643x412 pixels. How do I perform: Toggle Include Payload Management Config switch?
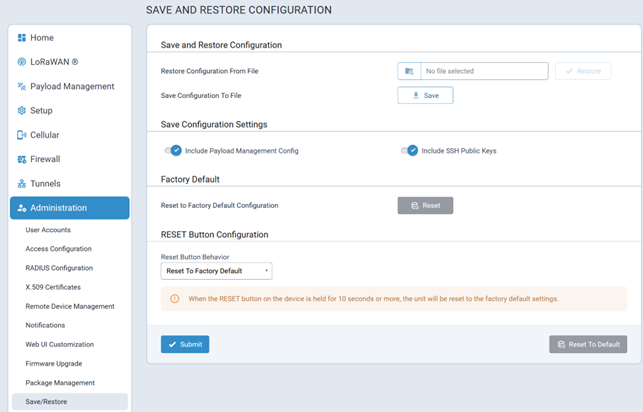173,151
